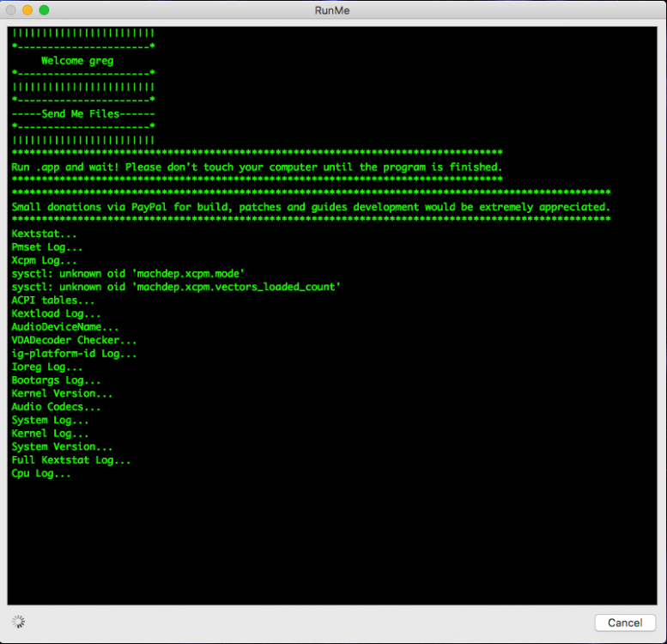Select the 'Welcome greg' line
Screen dimensions: 667x644
(x=77, y=61)
